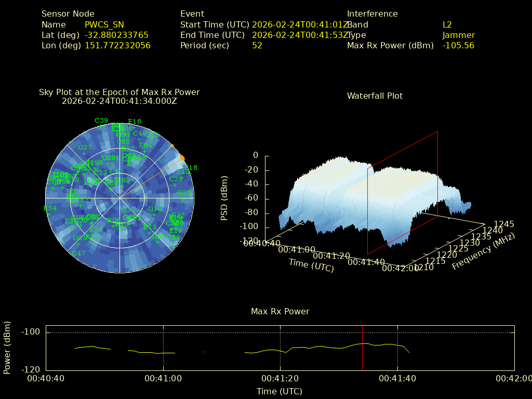Click the latitude value -32.880233765
This screenshot has width=532, height=399.
[116, 35]
